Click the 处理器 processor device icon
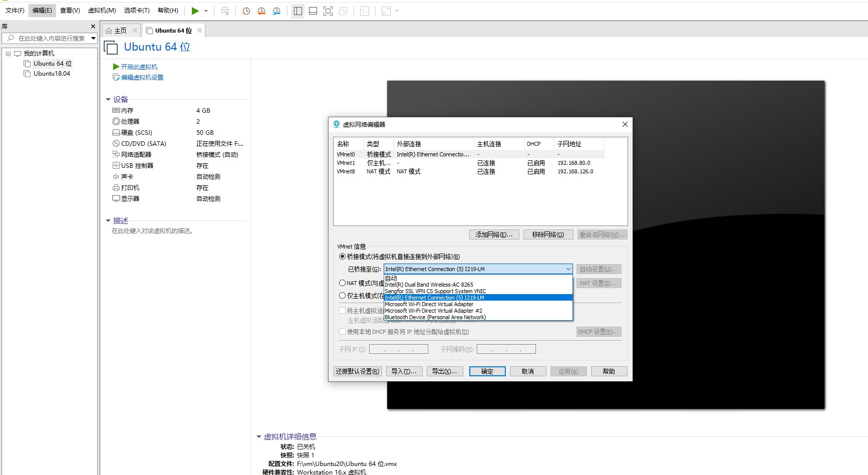868x475 pixels. [x=116, y=122]
